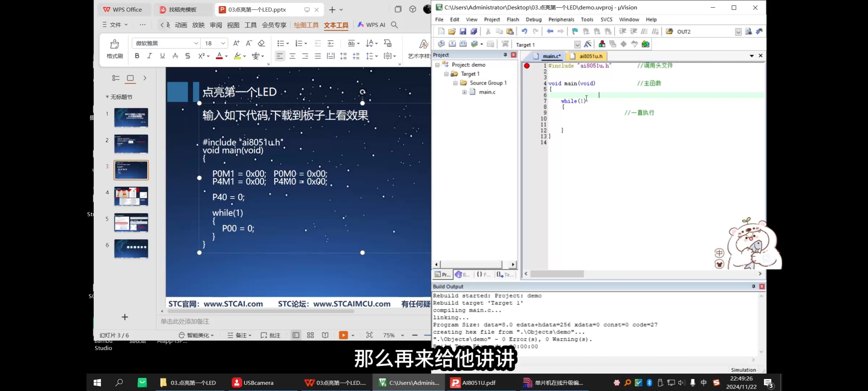Open the Peripherals menu
868x391 pixels.
click(x=561, y=20)
